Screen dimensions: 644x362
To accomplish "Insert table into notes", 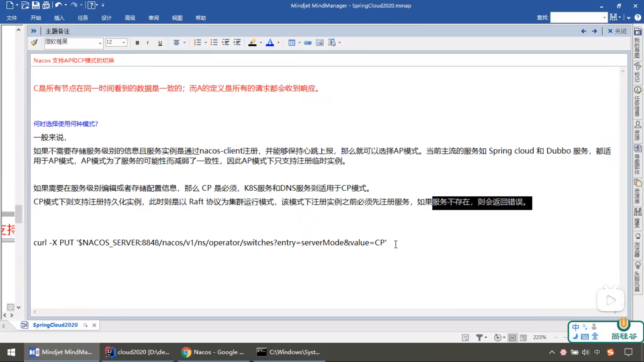I will click(x=291, y=43).
